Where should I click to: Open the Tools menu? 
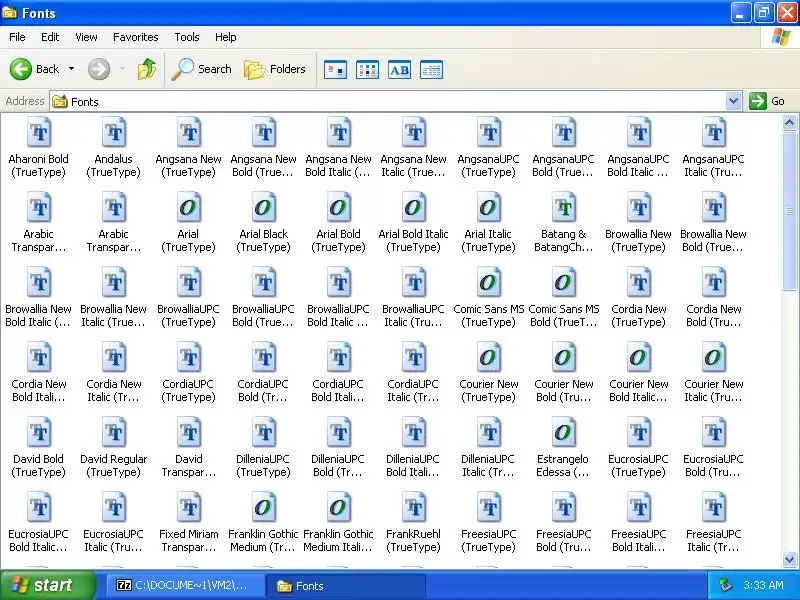(187, 37)
